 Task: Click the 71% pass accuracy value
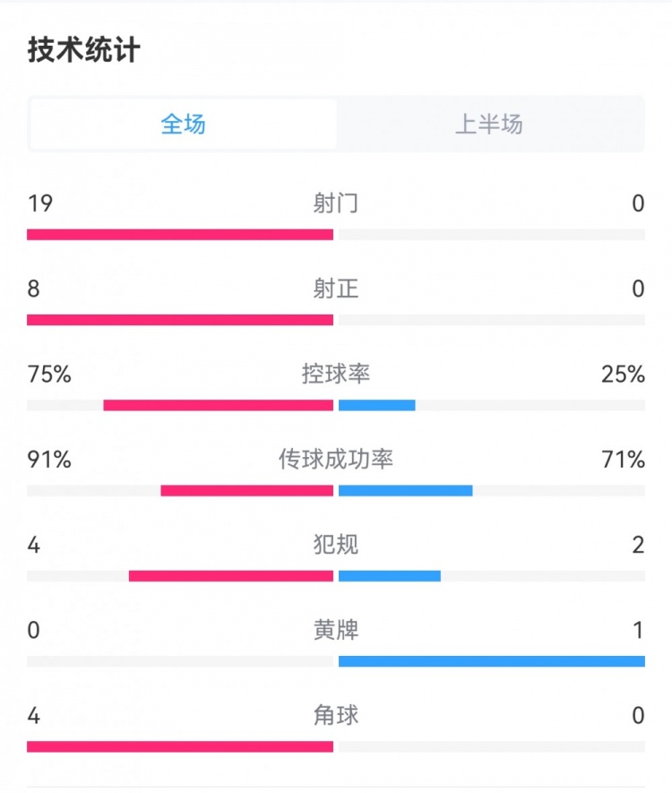[624, 461]
